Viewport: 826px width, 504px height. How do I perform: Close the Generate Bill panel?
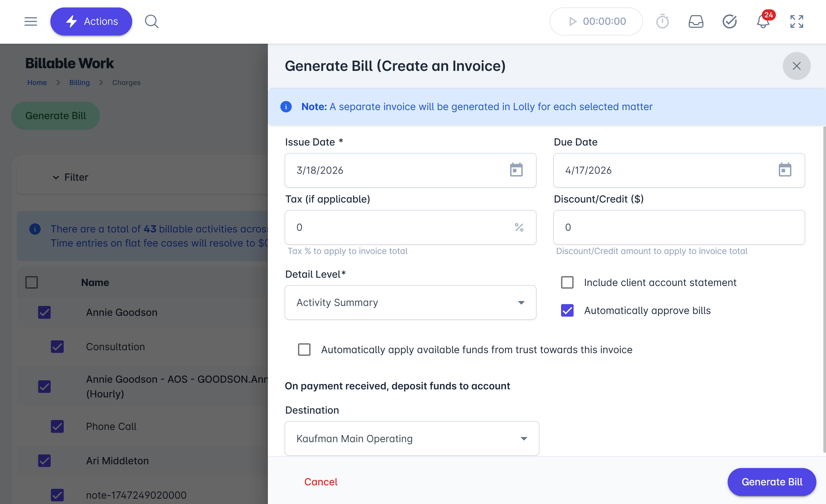[x=796, y=66]
